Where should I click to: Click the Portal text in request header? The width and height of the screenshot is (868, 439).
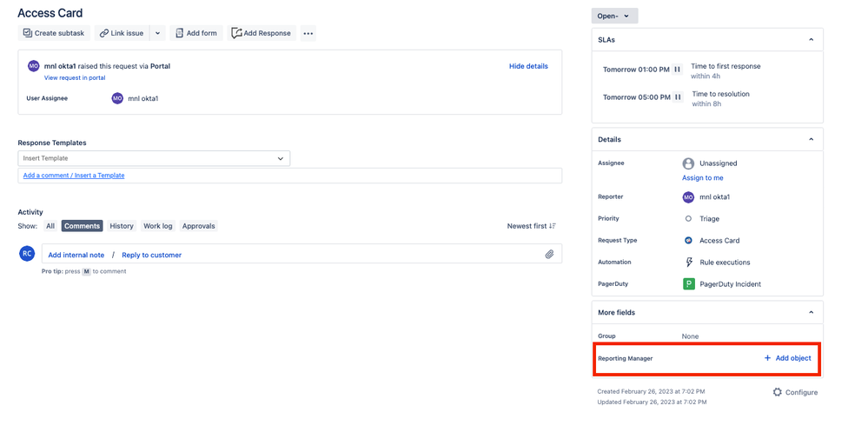point(160,66)
